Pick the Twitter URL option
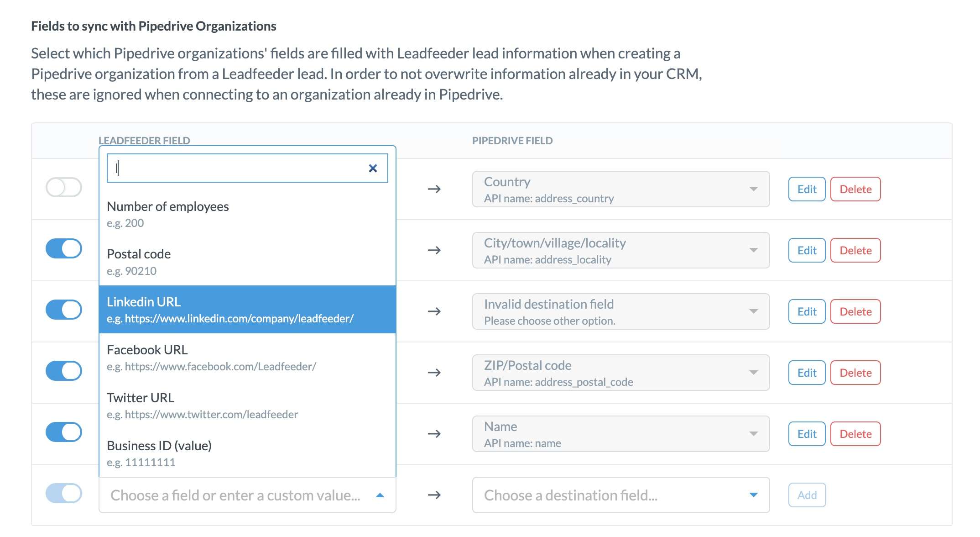Image resolution: width=980 pixels, height=537 pixels. [x=247, y=405]
